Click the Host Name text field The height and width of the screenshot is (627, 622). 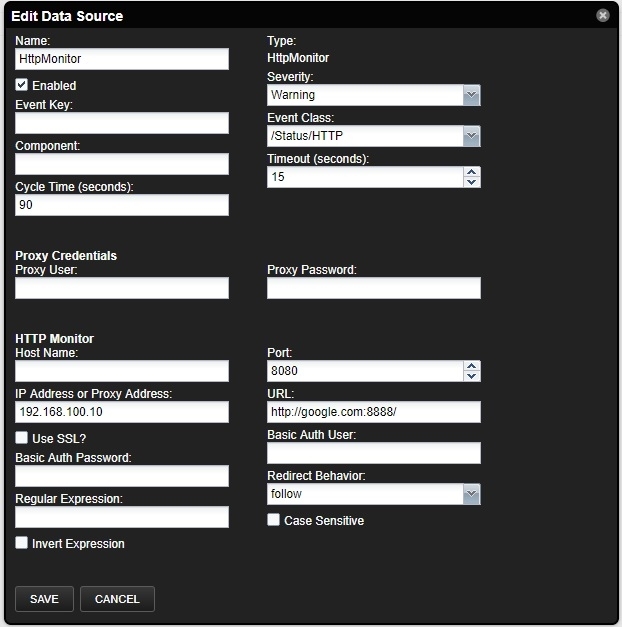tap(122, 371)
